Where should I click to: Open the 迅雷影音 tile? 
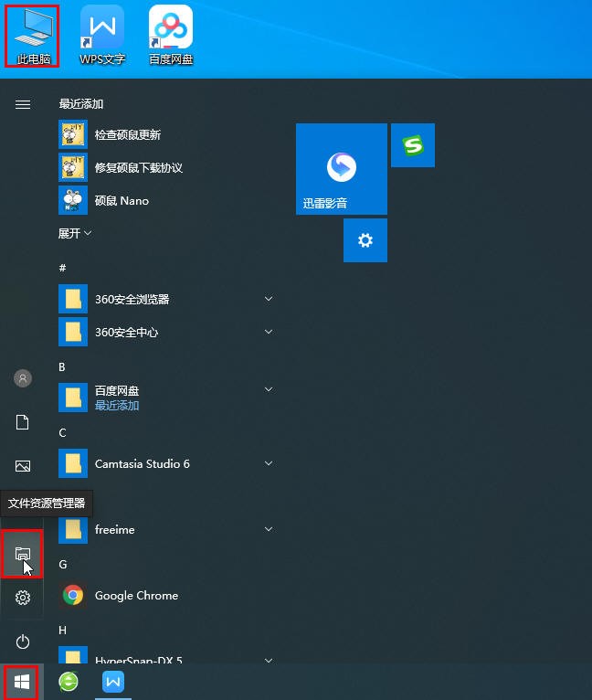click(x=342, y=169)
